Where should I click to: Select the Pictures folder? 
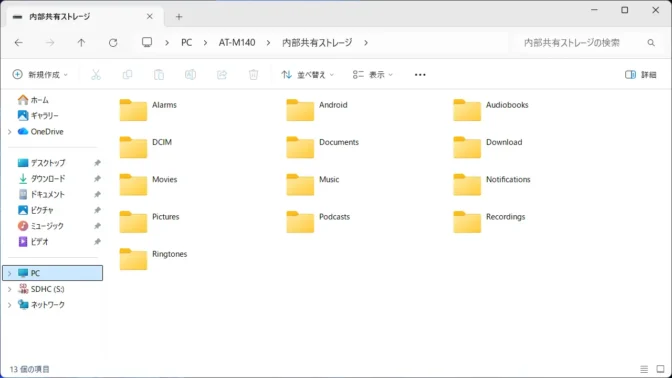point(150,222)
